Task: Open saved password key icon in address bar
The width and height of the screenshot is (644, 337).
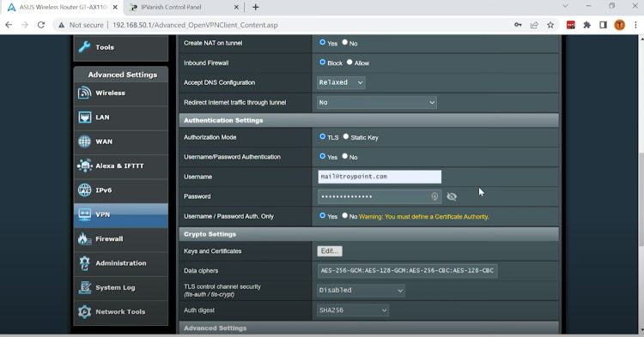Action: [x=518, y=25]
